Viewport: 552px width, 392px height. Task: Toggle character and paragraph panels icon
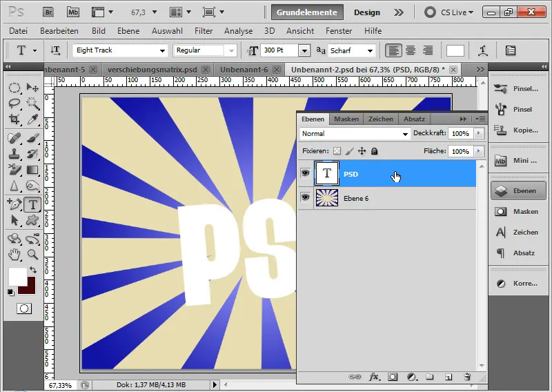[x=511, y=50]
